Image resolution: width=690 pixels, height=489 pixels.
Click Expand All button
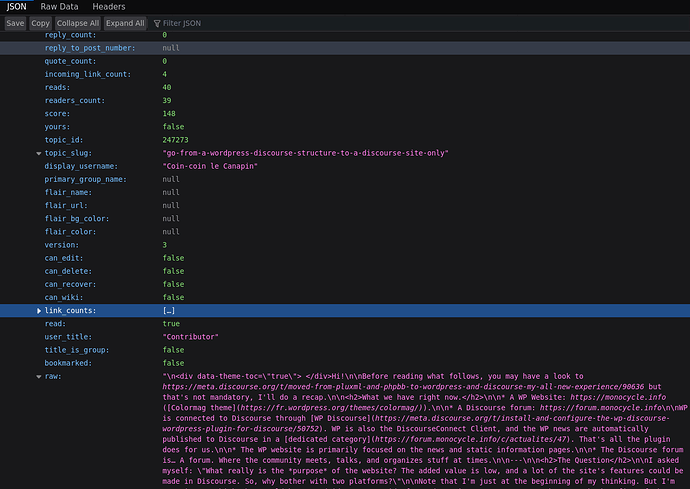pos(125,23)
